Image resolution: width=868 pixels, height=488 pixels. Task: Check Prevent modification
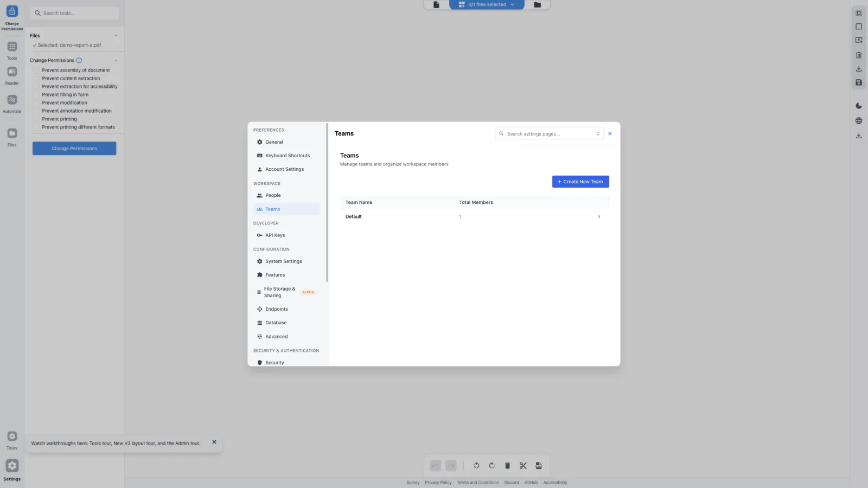coord(36,102)
